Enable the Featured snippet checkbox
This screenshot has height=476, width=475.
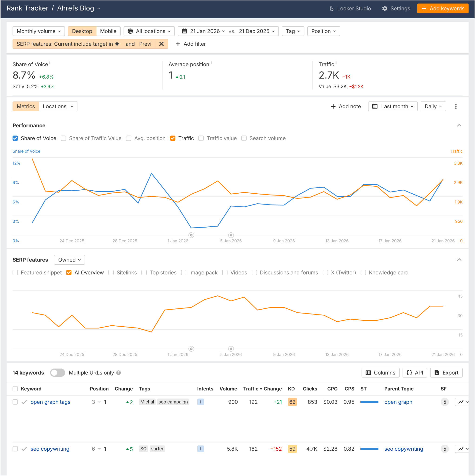15,272
